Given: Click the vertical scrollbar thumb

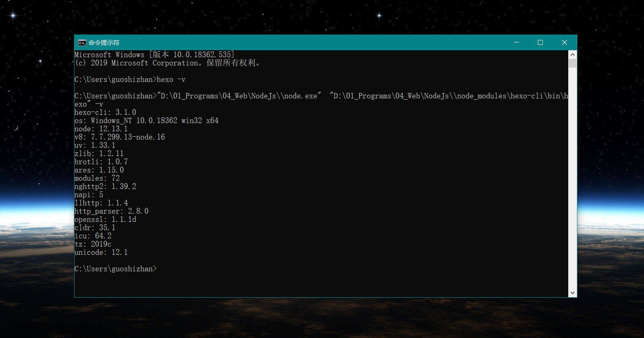Looking at the screenshot, I should (572, 63).
